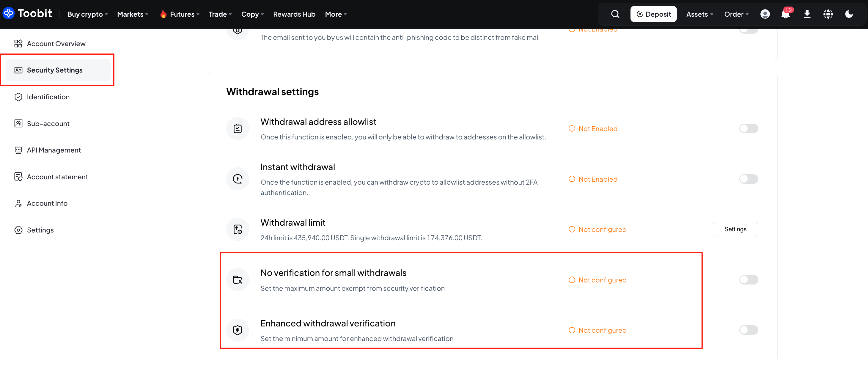Open the Assets dropdown menu

tap(699, 14)
